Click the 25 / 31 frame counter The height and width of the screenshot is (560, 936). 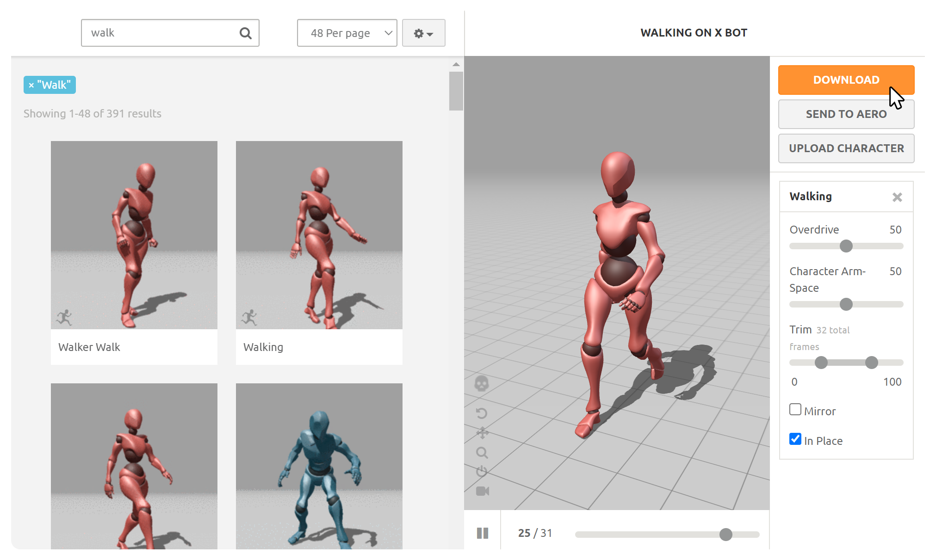tap(535, 533)
